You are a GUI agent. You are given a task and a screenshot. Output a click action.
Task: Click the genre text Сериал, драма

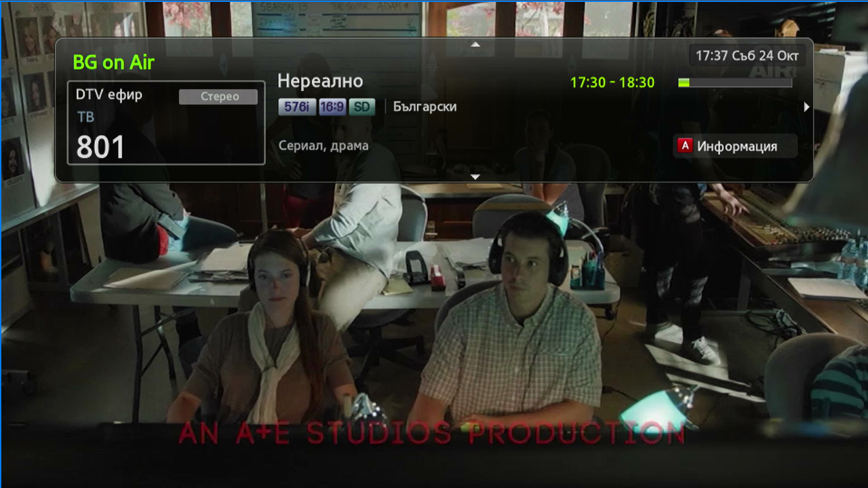point(323,146)
